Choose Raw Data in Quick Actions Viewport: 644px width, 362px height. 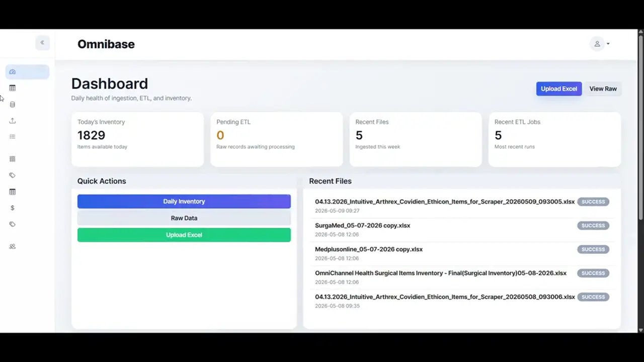pos(184,218)
